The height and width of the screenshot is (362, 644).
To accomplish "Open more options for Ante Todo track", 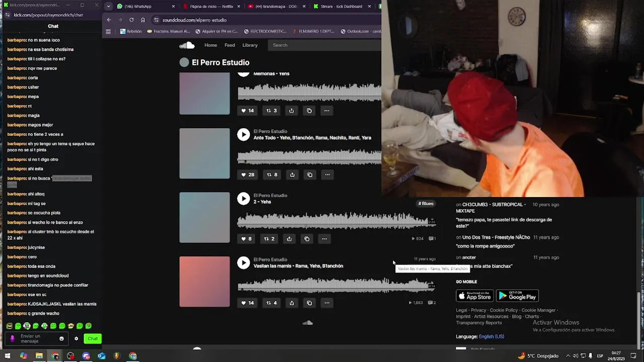I will tap(327, 174).
